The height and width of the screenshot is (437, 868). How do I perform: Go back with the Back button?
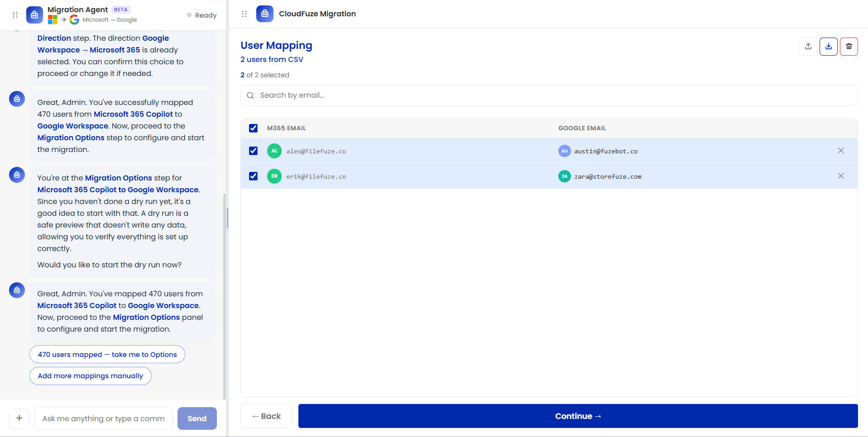[x=266, y=416]
